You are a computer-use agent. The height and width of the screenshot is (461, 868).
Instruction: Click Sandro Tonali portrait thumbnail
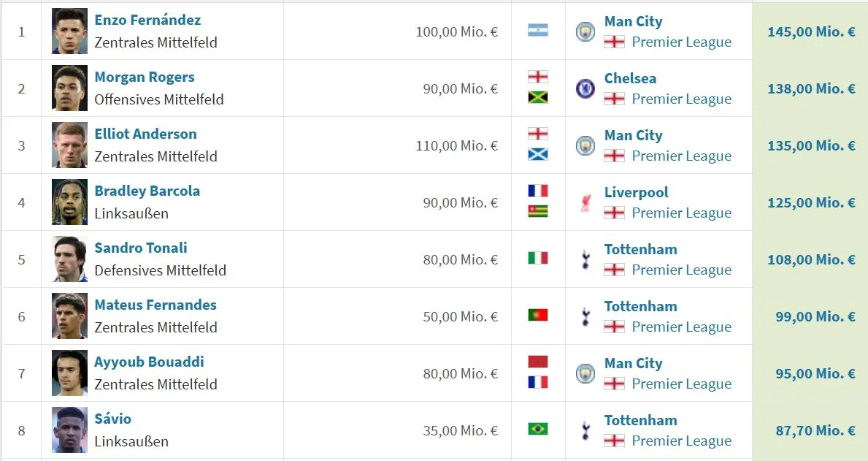[70, 259]
